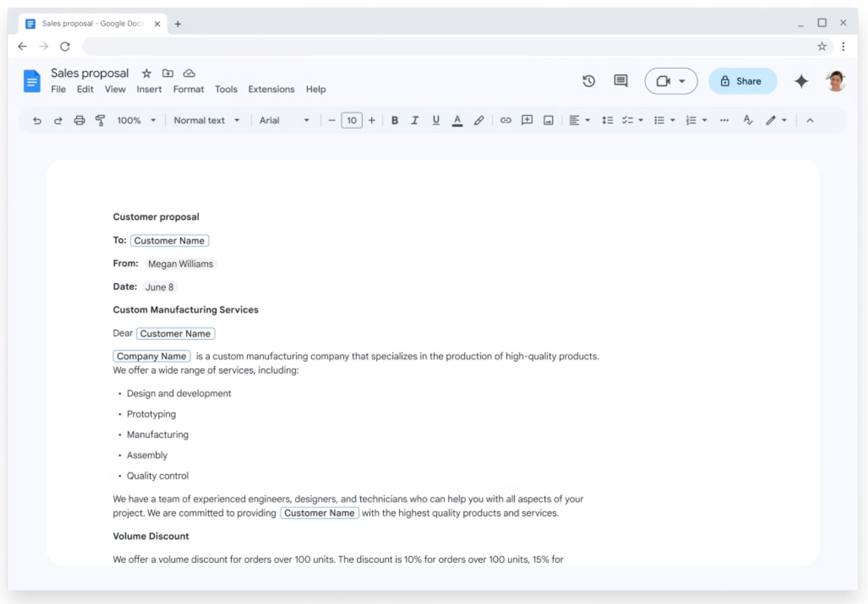Open a new browser tab with plus

tap(178, 24)
